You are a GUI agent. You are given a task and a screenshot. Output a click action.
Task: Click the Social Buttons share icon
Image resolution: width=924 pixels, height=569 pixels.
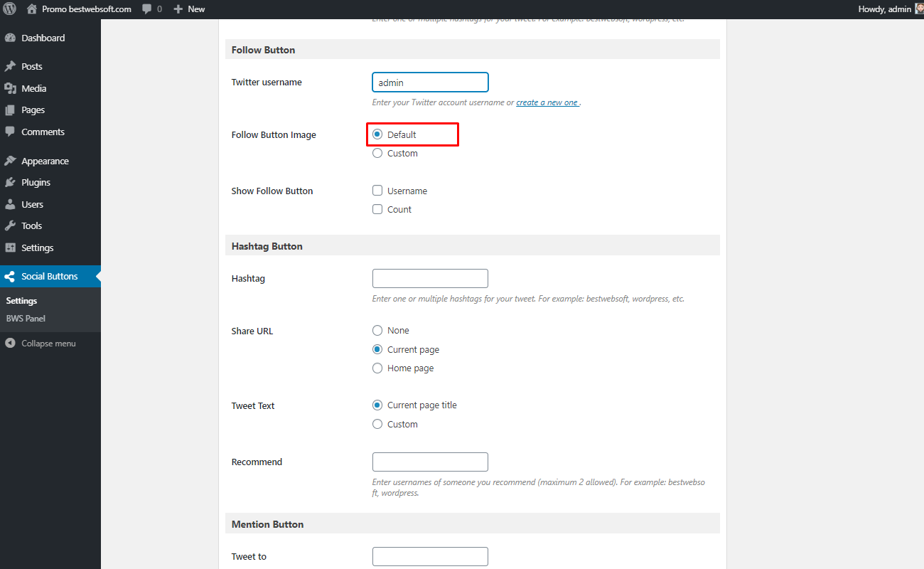click(10, 276)
